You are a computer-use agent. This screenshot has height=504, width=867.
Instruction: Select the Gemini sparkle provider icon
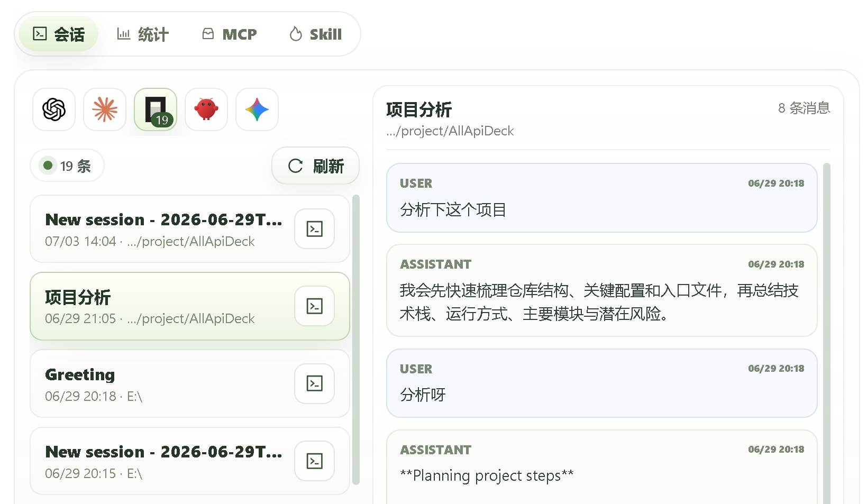pos(257,109)
